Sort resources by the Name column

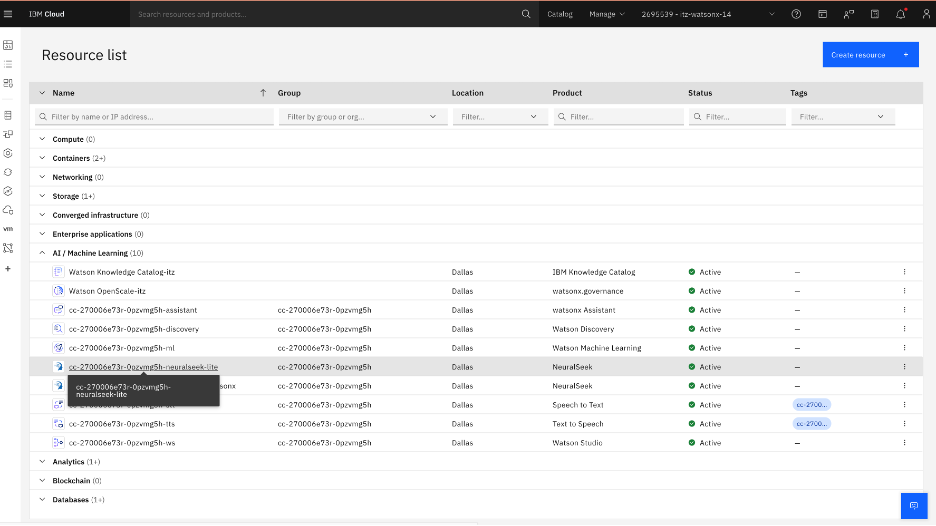63,93
